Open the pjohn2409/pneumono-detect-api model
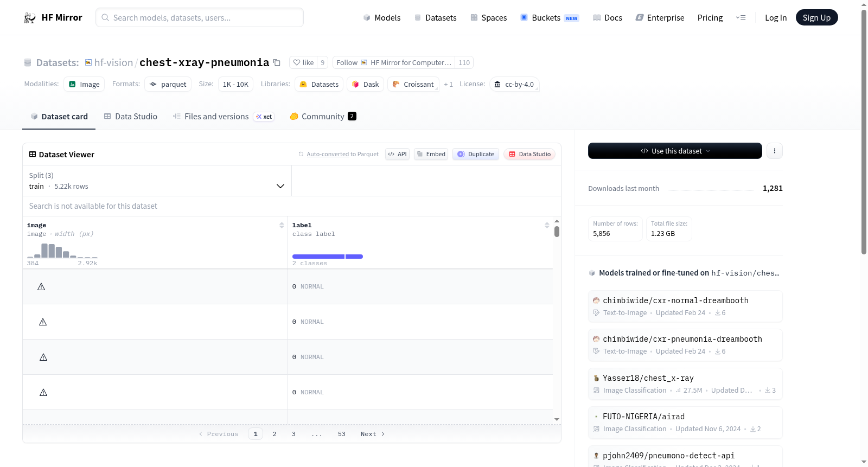The width and height of the screenshot is (868, 467). coord(685,457)
